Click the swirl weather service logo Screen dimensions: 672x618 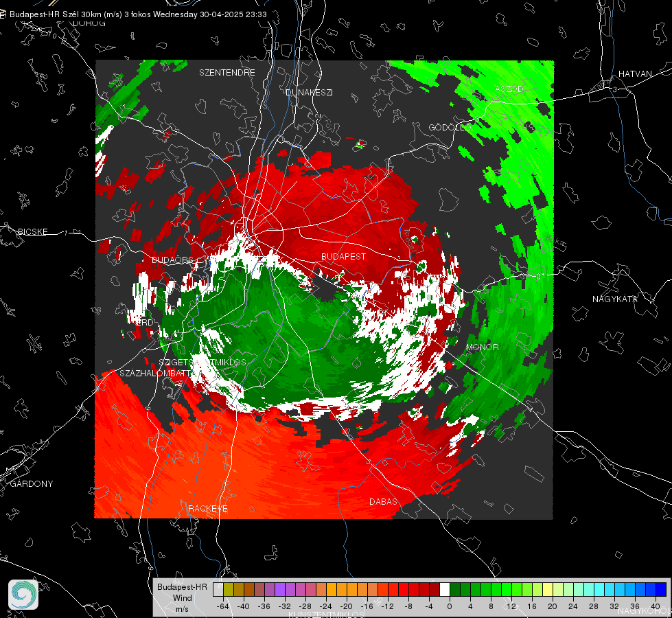click(23, 595)
